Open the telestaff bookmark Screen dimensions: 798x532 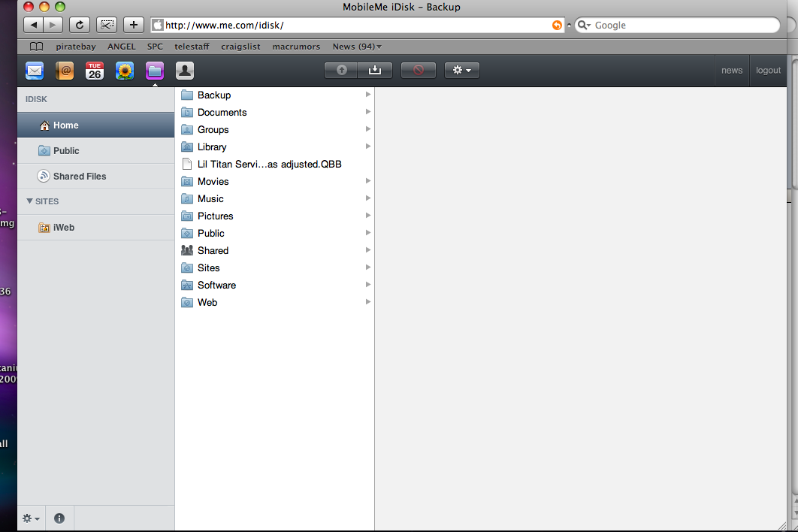[x=192, y=47]
